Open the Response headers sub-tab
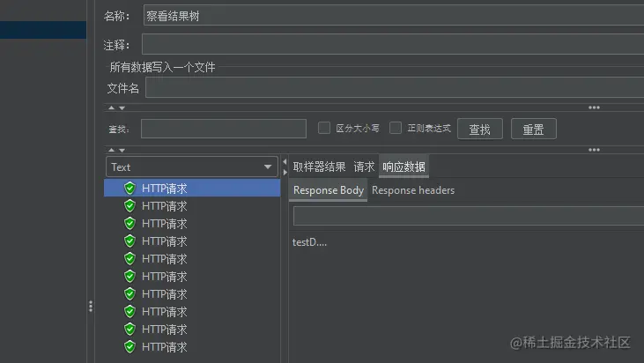 pos(413,190)
